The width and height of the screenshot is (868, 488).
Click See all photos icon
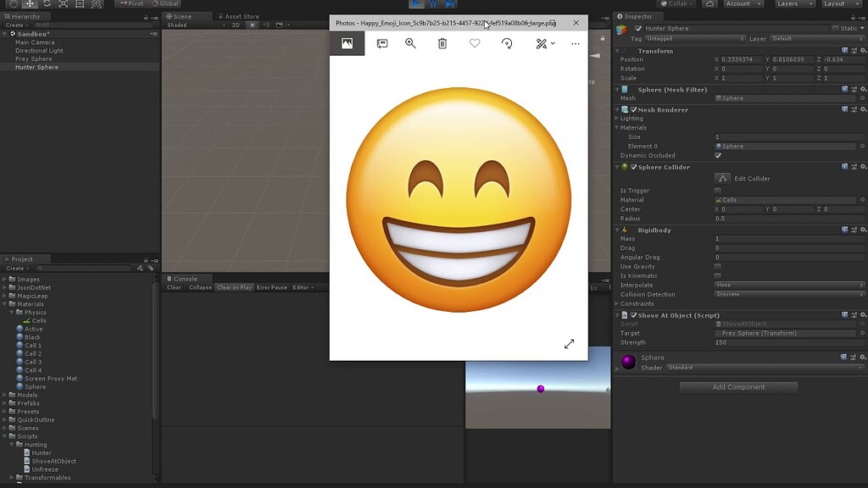[x=347, y=42]
